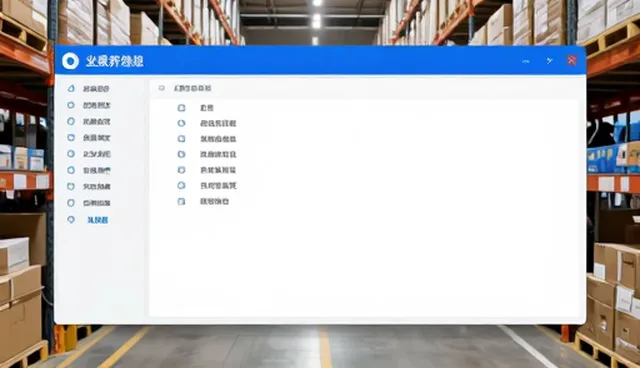Select the third sidebar menu entry
Viewport: 640px width, 368px height.
click(x=89, y=122)
